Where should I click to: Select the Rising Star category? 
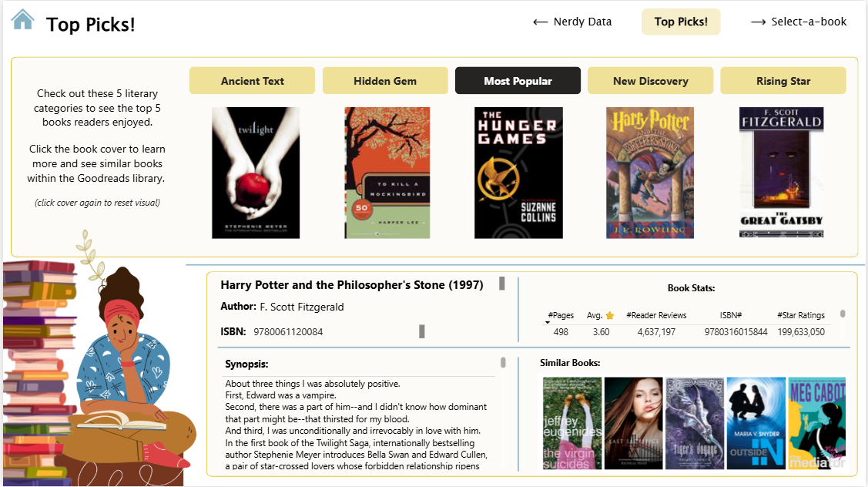pyautogui.click(x=783, y=81)
